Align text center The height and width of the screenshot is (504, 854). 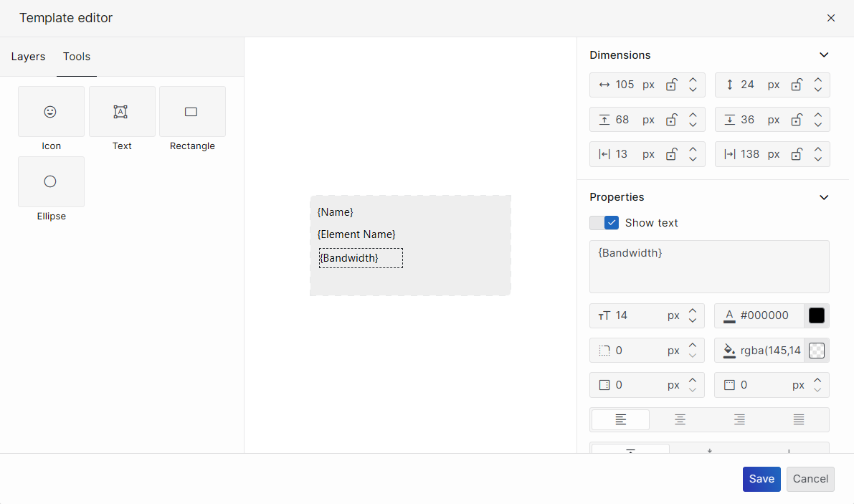680,419
